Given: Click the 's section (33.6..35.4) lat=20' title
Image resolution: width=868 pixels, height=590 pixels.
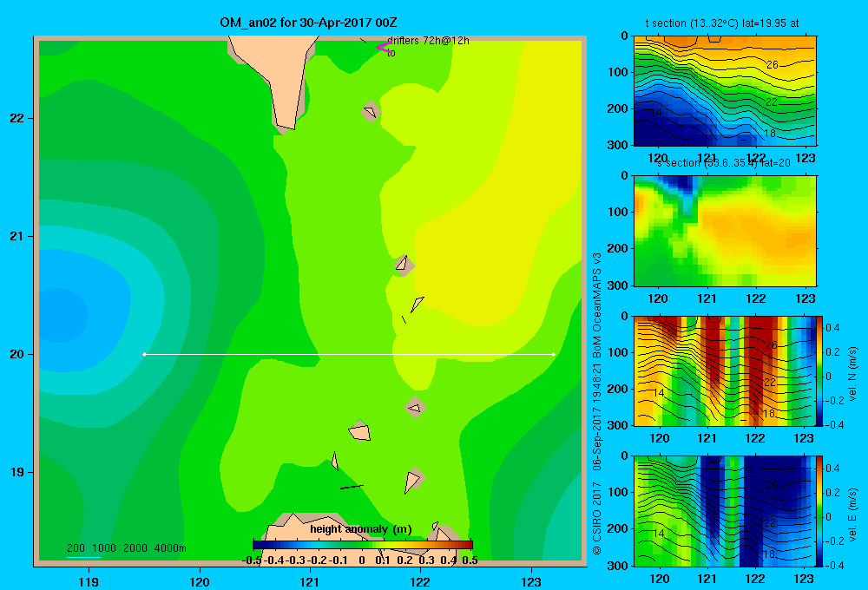Looking at the screenshot, I should 723,163.
